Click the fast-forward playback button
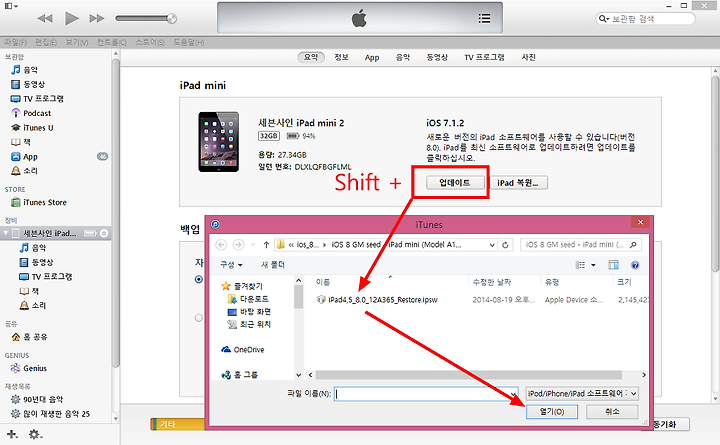This screenshot has width=720, height=445. click(97, 18)
